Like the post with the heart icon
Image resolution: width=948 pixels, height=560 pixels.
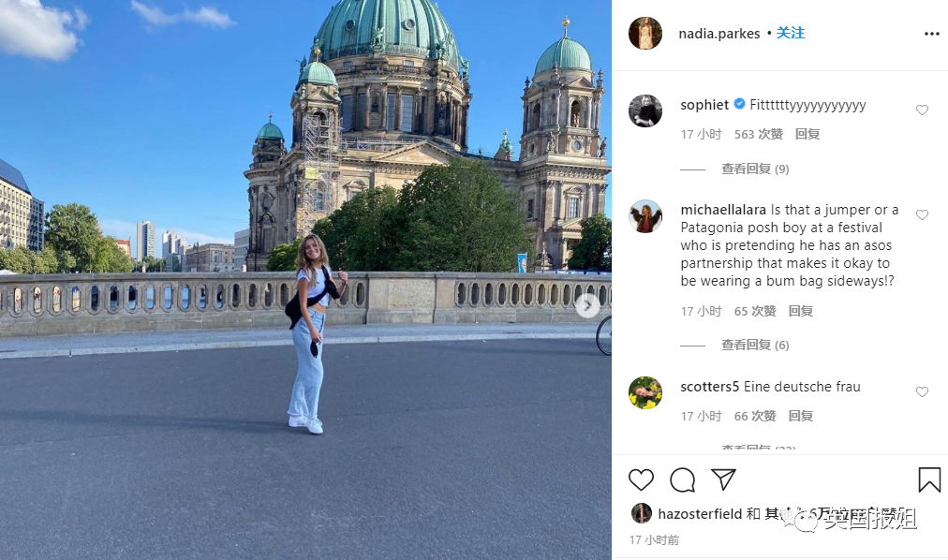tap(641, 479)
